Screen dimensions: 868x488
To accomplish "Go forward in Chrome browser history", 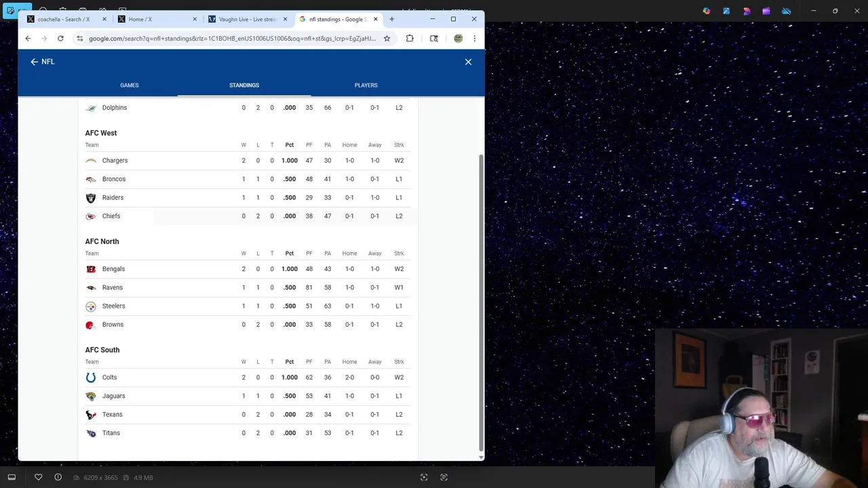I will [x=44, y=39].
